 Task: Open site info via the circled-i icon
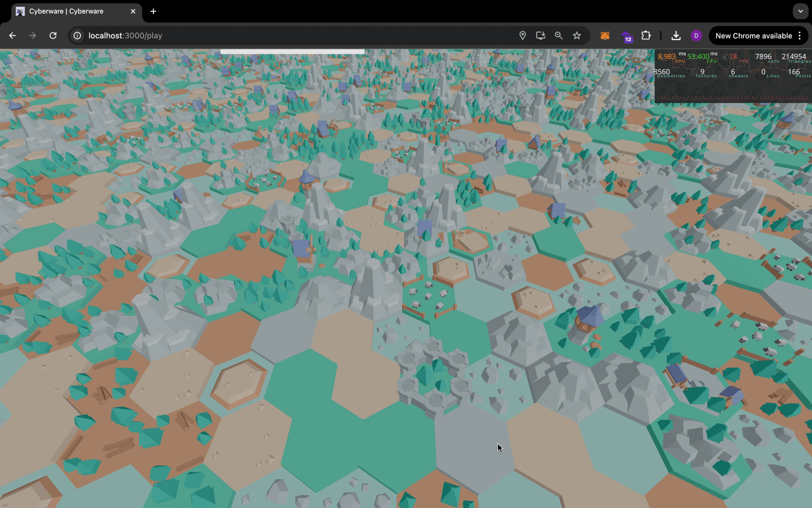(77, 36)
